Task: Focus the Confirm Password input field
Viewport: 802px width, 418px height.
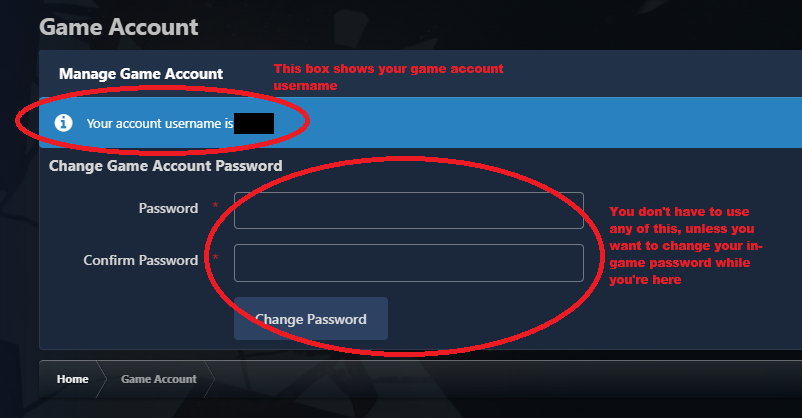Action: click(409, 263)
